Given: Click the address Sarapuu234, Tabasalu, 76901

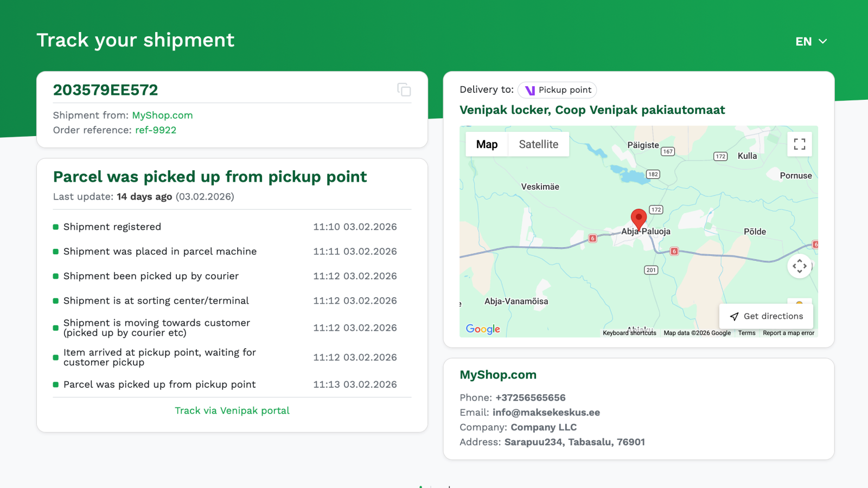Looking at the screenshot, I should point(575,442).
